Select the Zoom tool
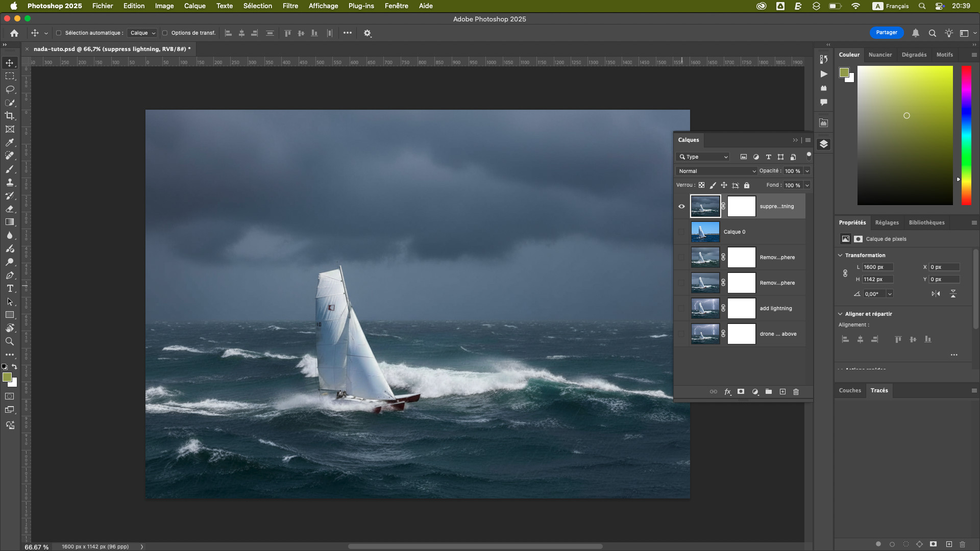 pyautogui.click(x=10, y=341)
